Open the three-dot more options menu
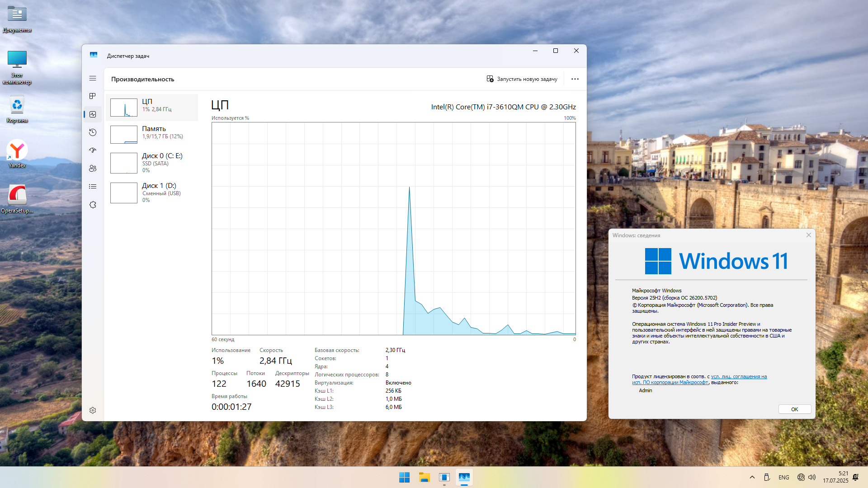The image size is (868, 488). [x=575, y=79]
